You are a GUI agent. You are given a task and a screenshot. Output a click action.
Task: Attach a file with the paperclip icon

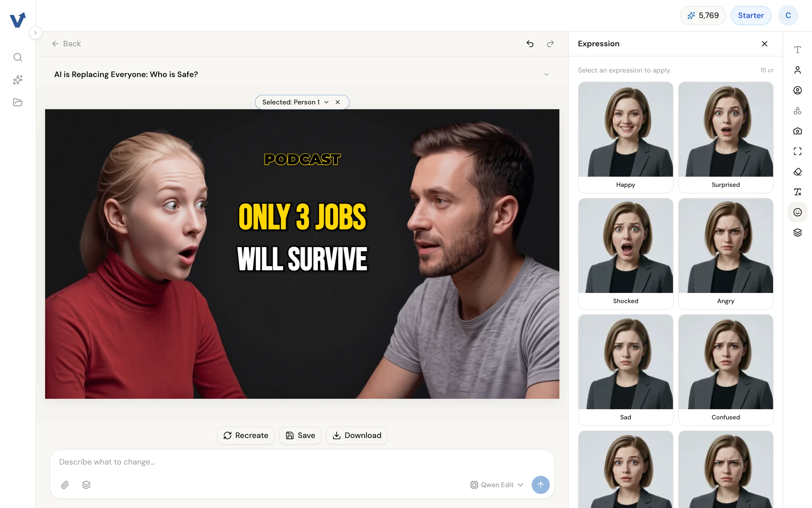coord(65,485)
